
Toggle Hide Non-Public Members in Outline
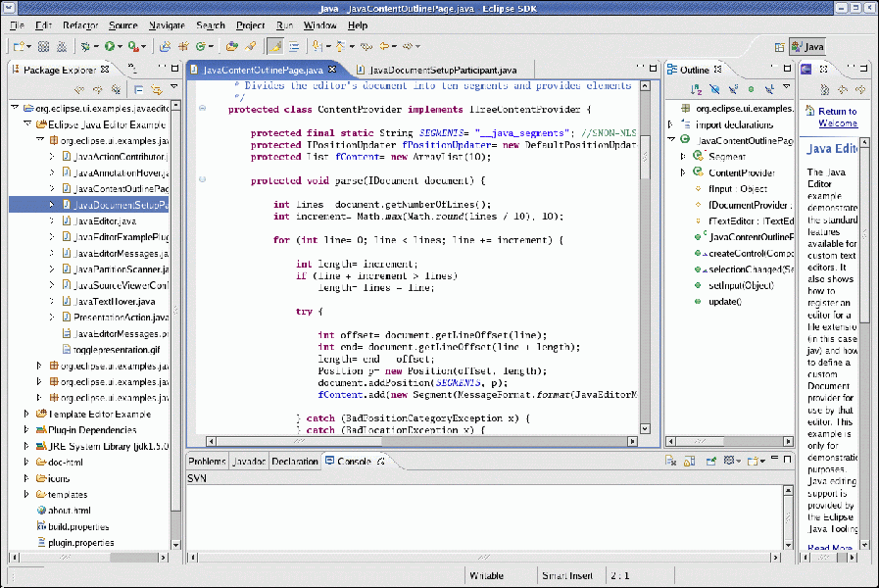[x=752, y=89]
